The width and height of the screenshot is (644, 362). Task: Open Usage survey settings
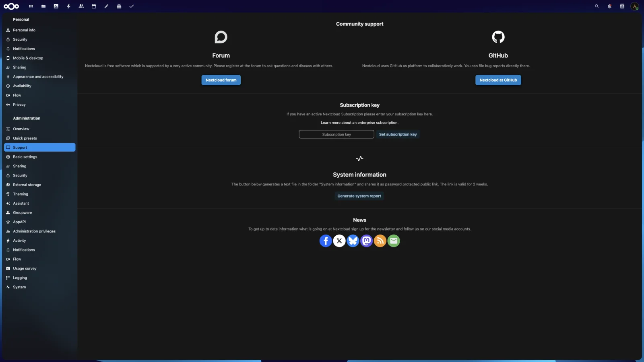[40, 268]
